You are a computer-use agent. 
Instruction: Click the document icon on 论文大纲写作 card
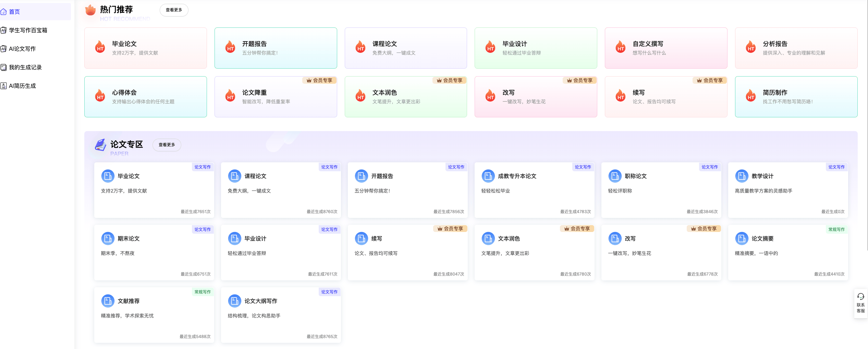235,301
